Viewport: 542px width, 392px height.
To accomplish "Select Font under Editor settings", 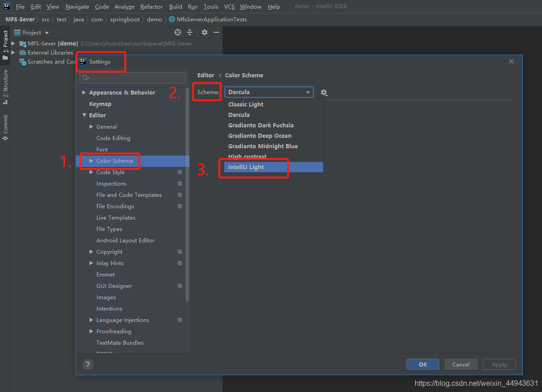I will [102, 149].
